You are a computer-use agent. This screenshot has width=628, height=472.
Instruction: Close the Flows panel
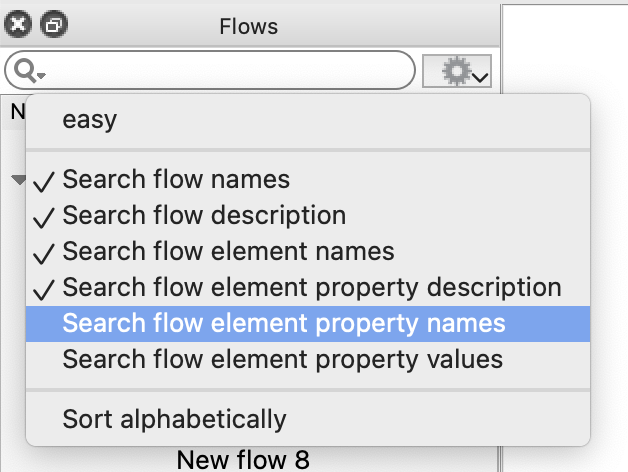(18, 25)
